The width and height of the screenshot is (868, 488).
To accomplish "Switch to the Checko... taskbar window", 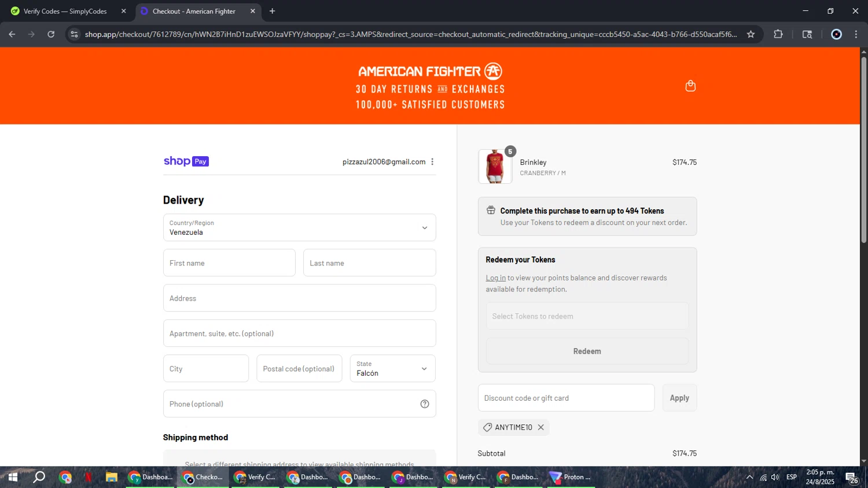I will 203,477.
